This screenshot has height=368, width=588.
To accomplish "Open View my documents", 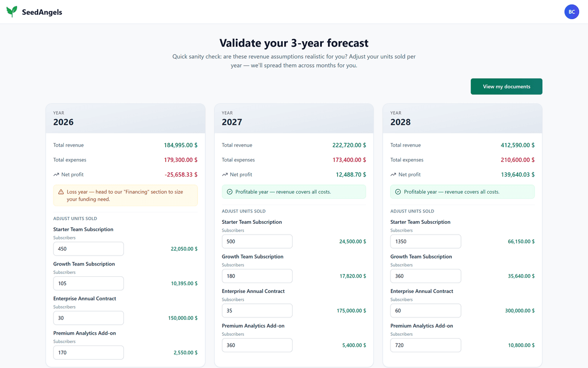I will (x=507, y=86).
